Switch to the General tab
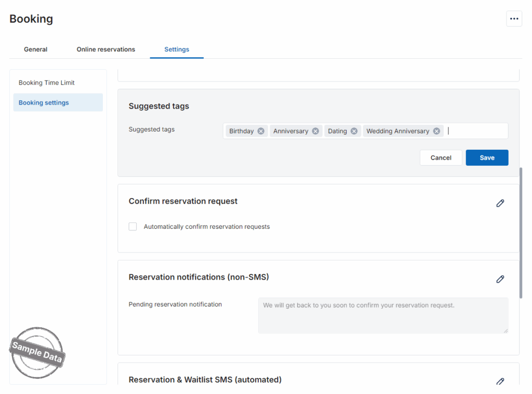 35,49
